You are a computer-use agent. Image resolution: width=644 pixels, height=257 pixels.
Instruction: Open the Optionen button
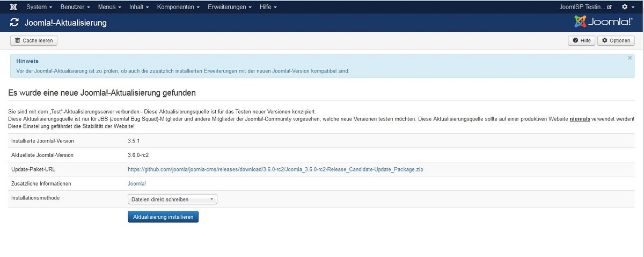[616, 40]
